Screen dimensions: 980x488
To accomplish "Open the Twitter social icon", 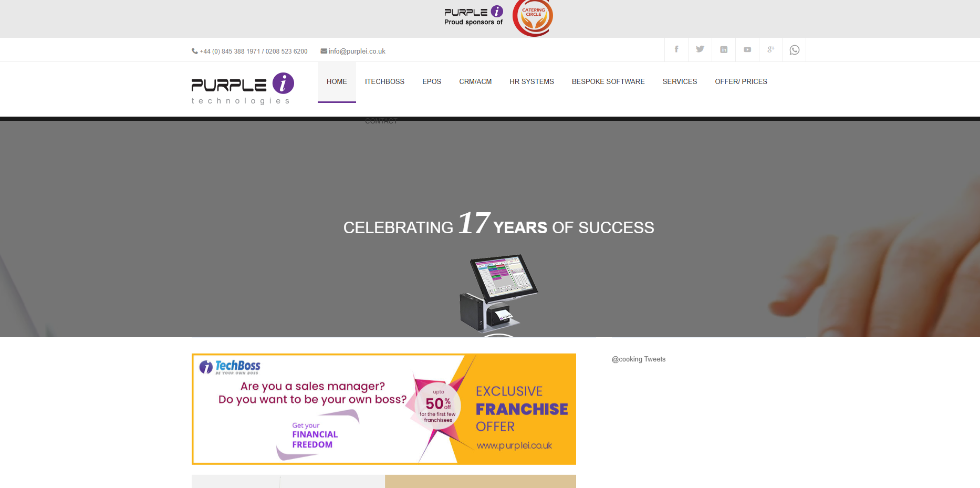I will click(x=700, y=49).
